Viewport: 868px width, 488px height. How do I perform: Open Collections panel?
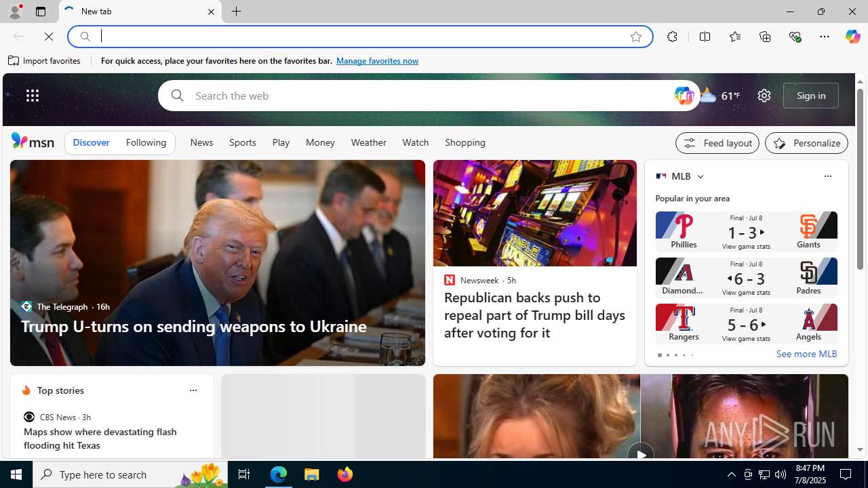765,37
